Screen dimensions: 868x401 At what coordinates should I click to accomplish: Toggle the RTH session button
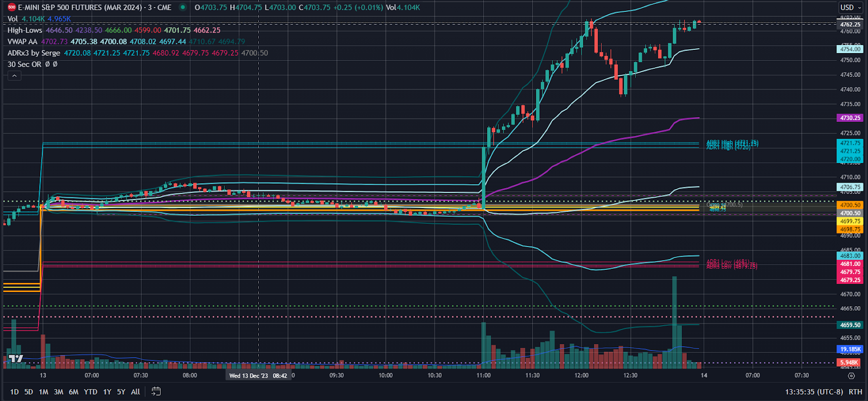(856, 392)
